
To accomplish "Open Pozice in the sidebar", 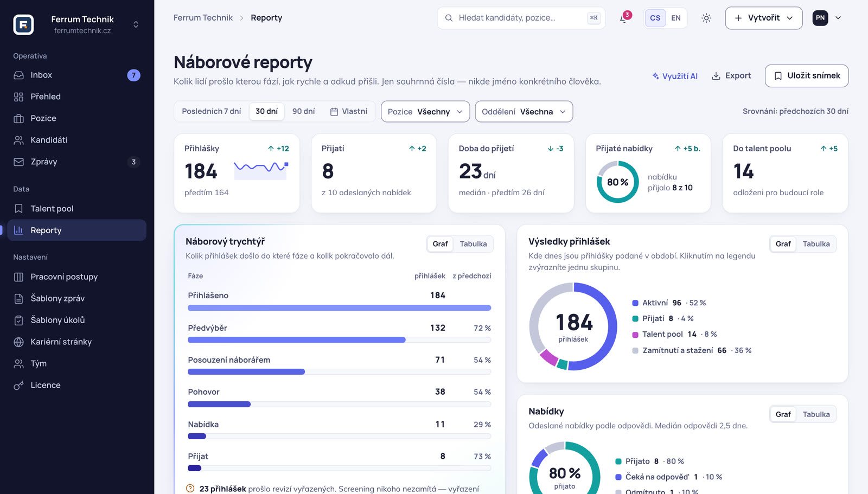I will click(x=77, y=118).
